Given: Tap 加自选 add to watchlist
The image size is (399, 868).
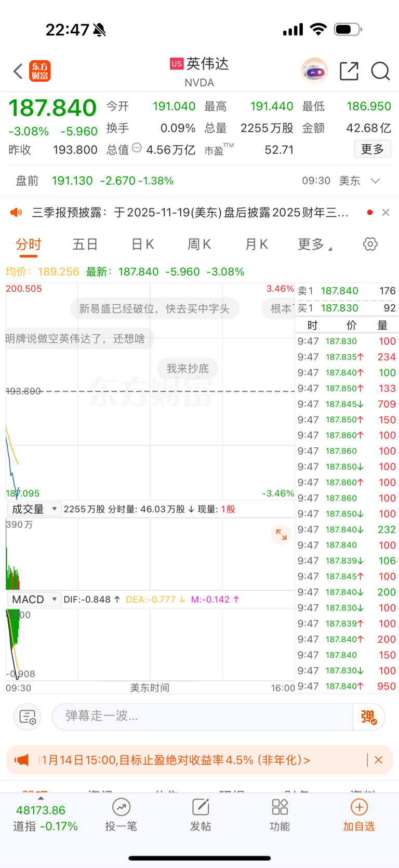Looking at the screenshot, I should (359, 815).
